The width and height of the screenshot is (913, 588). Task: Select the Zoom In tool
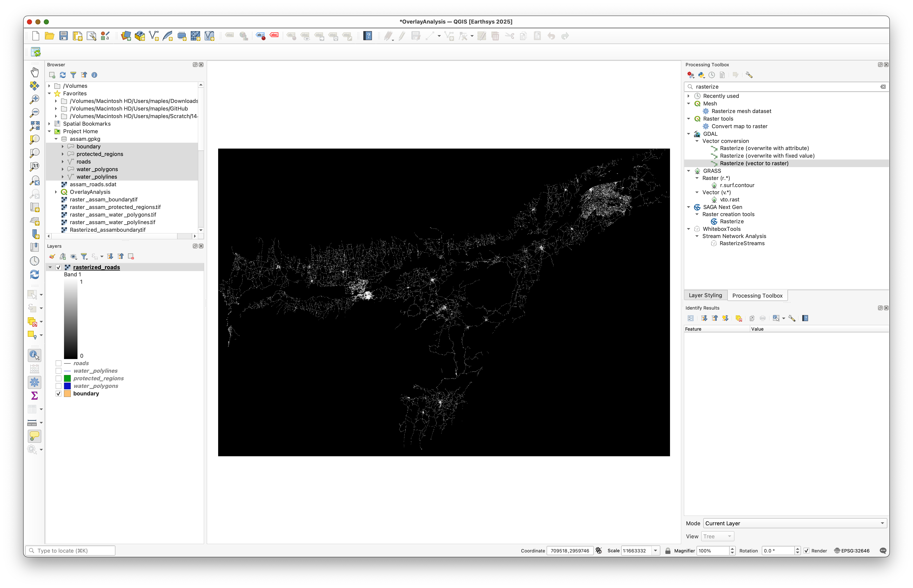35,99
